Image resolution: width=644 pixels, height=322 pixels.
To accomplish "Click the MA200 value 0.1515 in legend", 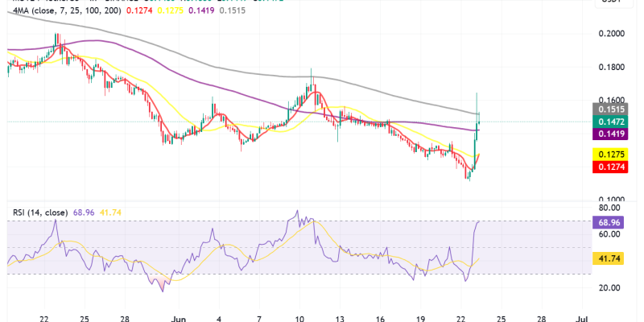I will 232,11.
